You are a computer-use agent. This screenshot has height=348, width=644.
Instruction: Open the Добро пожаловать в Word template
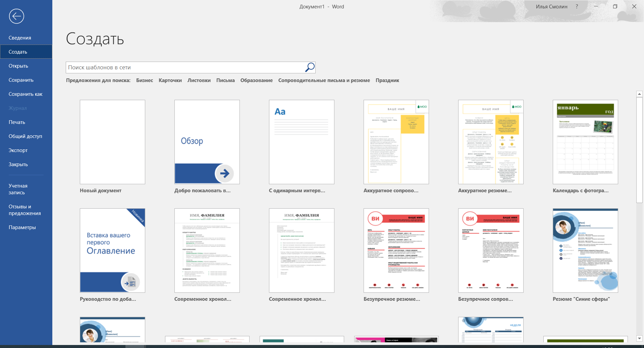pos(207,142)
